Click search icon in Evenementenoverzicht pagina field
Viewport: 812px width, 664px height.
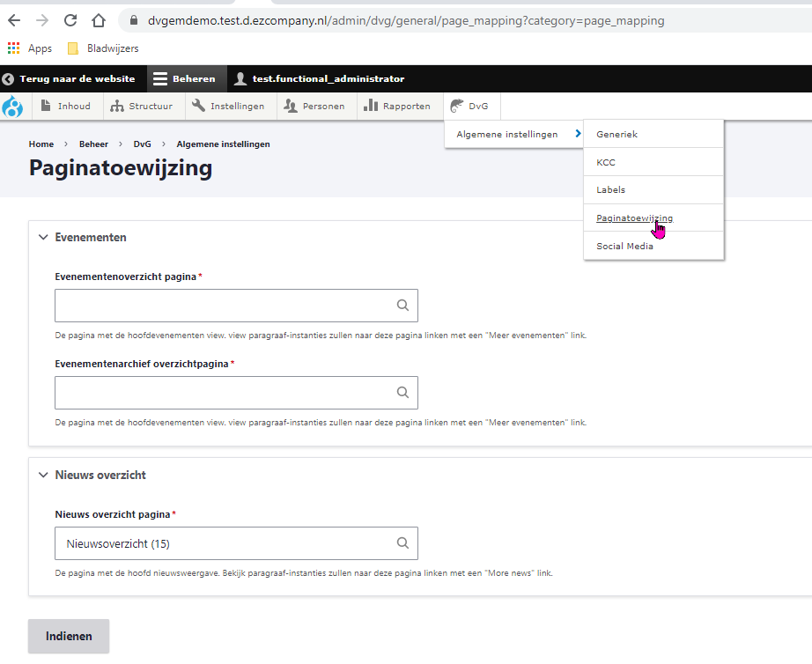tap(402, 306)
